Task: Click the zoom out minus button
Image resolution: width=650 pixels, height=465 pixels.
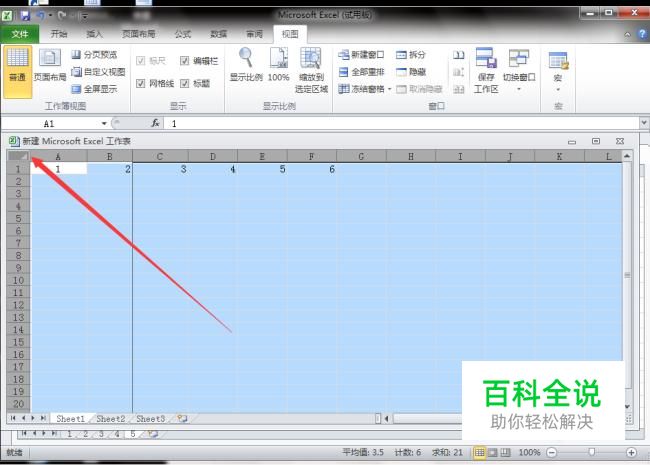Action: (551, 452)
